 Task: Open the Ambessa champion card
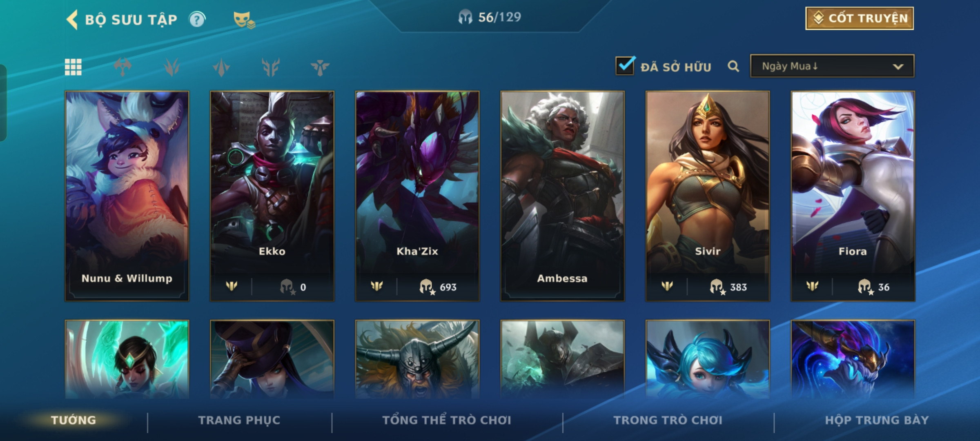tap(563, 196)
